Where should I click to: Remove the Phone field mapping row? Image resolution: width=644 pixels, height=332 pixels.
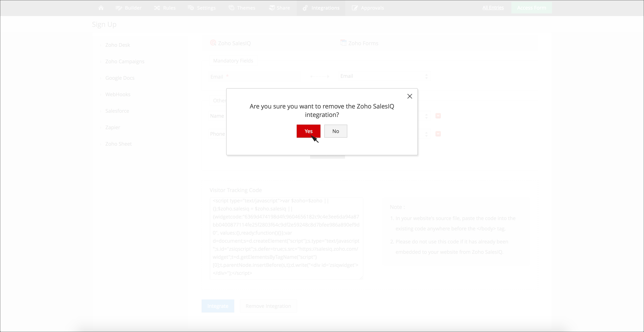[438, 134]
